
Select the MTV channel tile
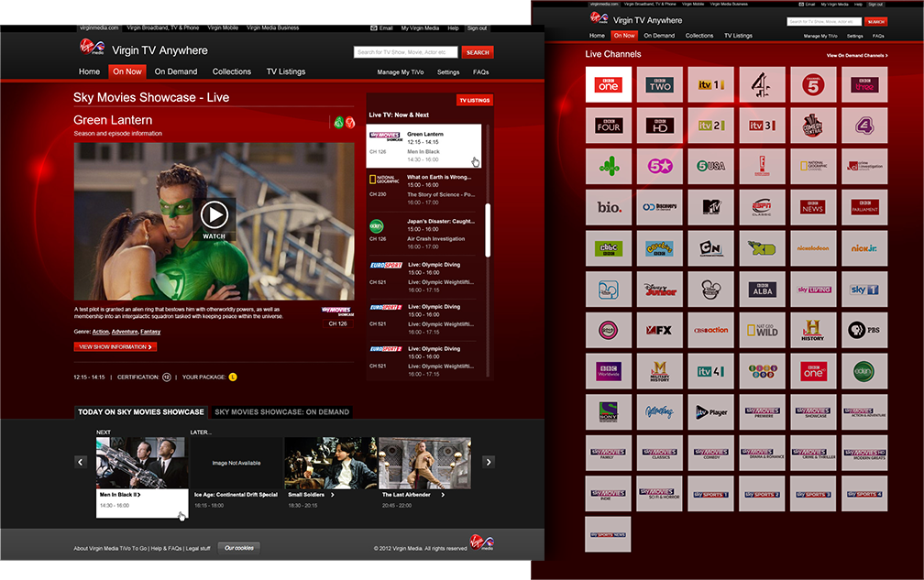pos(710,207)
